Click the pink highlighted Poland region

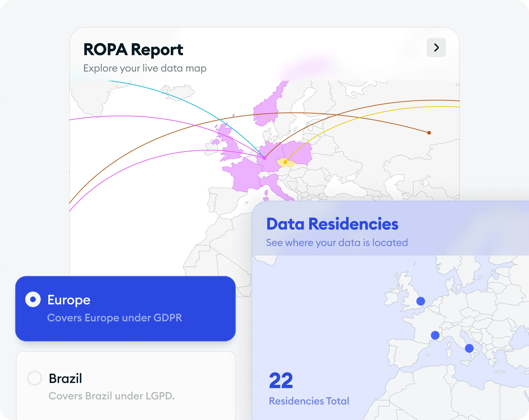point(297,152)
